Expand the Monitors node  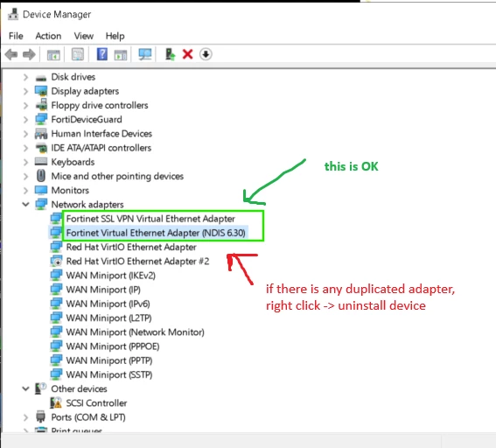(25, 191)
